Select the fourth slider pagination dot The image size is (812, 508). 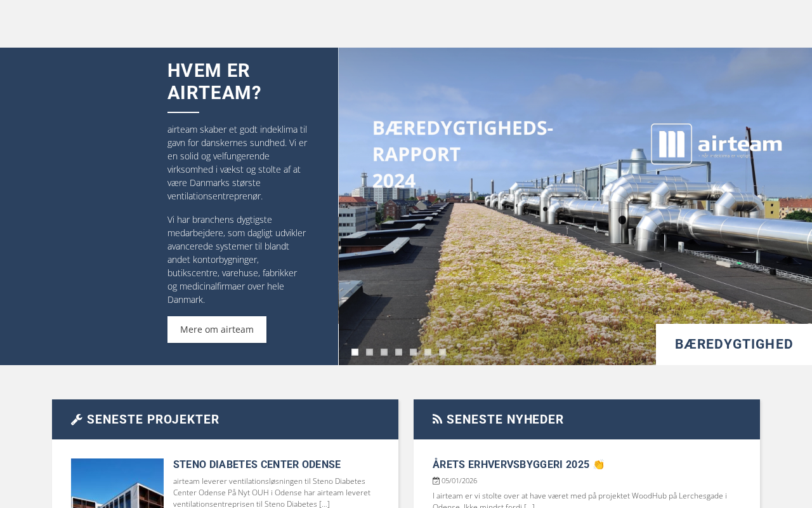click(x=398, y=352)
